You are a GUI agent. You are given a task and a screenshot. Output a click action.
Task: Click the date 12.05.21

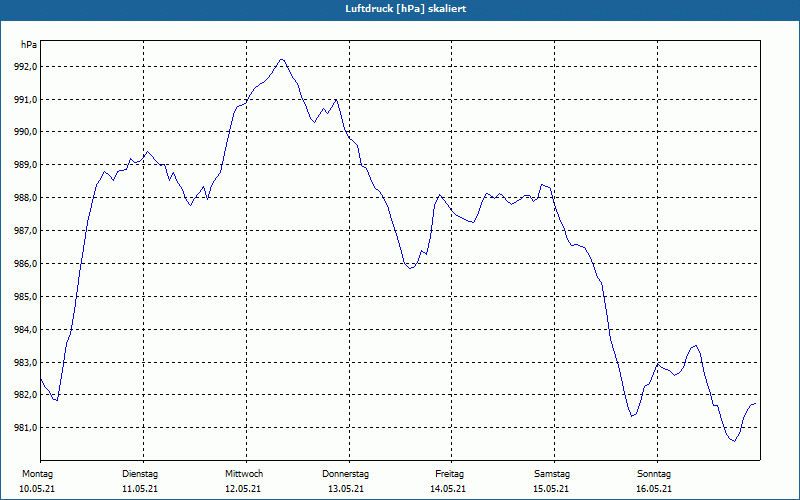243,489
